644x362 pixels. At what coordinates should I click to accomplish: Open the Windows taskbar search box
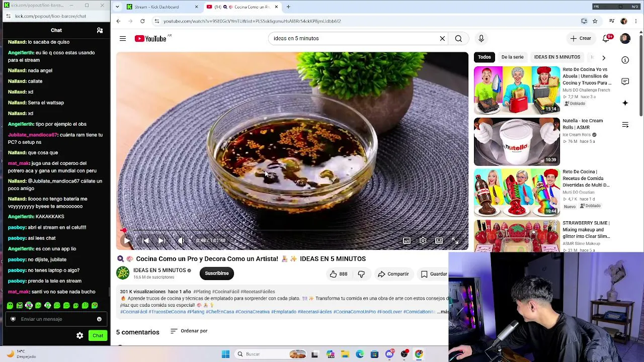click(x=271, y=354)
